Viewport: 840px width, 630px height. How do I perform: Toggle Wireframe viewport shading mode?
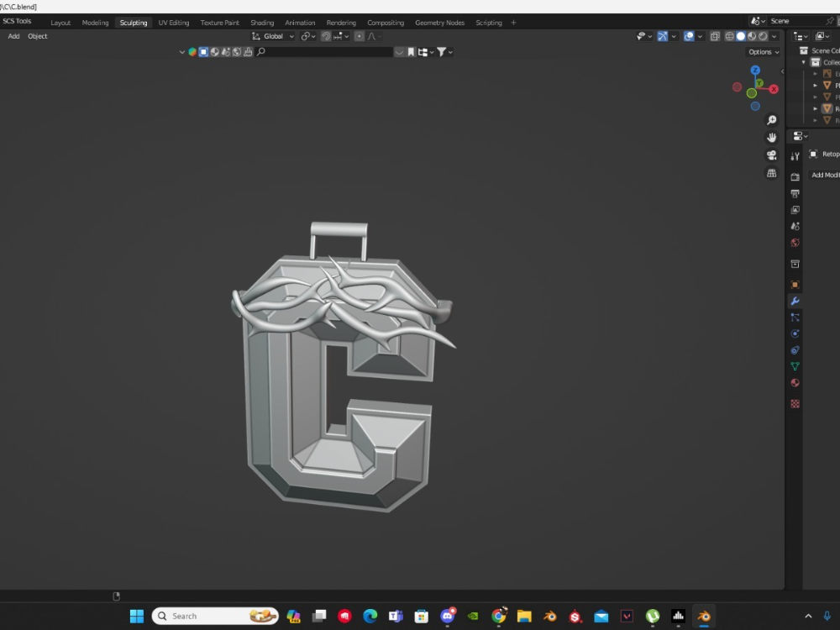729,36
